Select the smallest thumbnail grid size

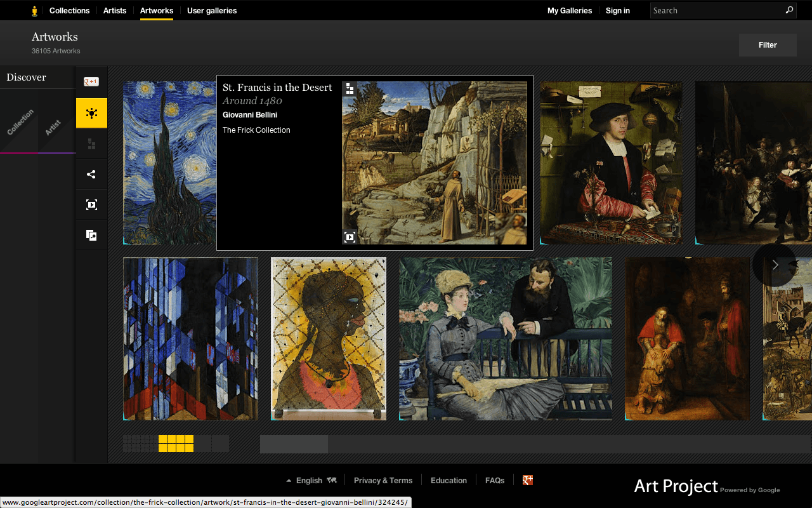pyautogui.click(x=140, y=443)
